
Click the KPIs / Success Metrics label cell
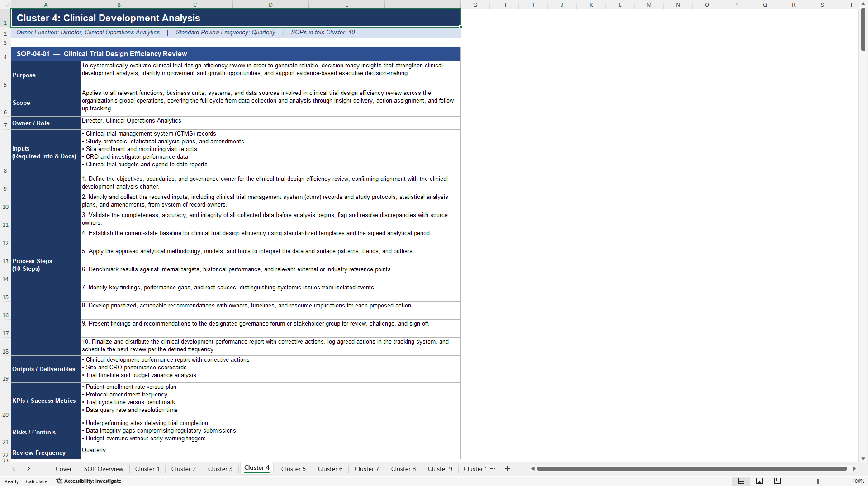click(46, 401)
